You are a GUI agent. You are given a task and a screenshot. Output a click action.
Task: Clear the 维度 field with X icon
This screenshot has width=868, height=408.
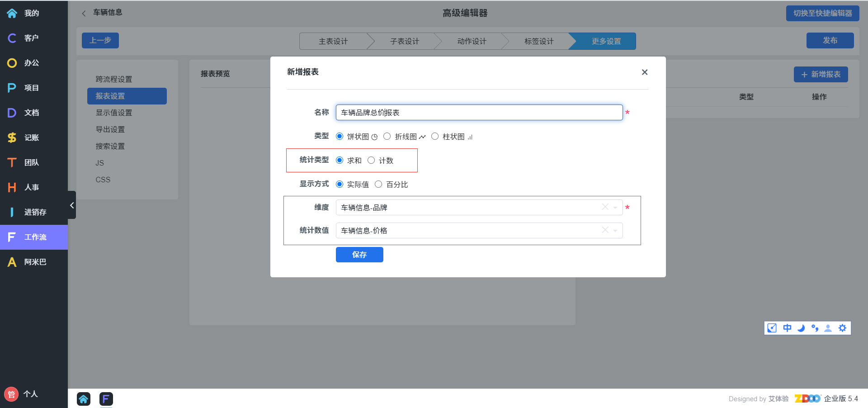(x=605, y=207)
